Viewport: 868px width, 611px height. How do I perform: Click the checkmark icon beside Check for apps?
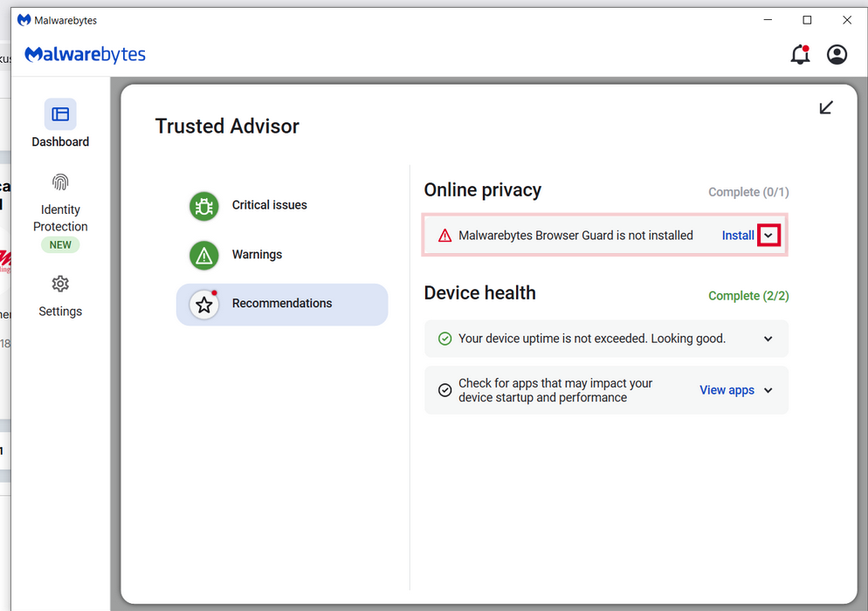(x=444, y=390)
